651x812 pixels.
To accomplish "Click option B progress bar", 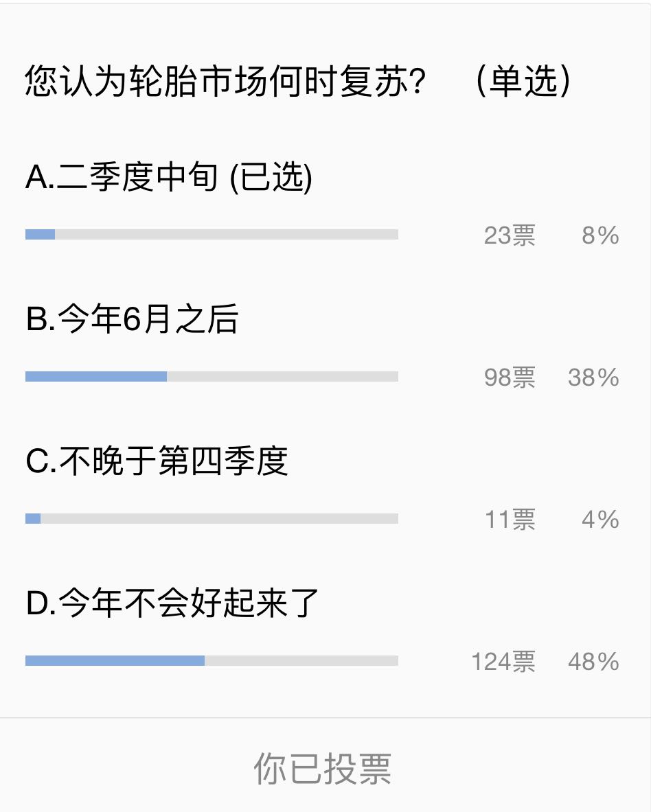I will [x=212, y=376].
